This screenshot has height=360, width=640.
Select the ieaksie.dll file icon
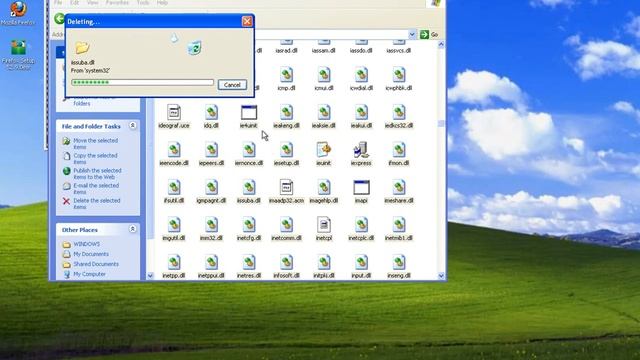point(324,112)
